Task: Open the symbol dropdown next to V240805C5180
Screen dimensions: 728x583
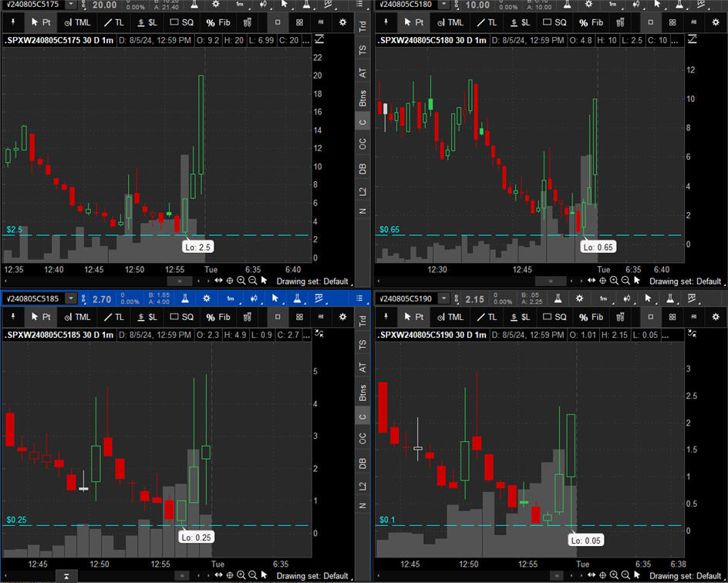Action: 444,5
